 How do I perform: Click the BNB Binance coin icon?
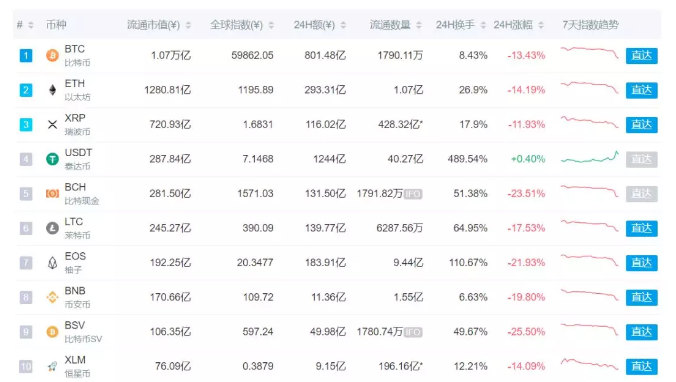52,297
